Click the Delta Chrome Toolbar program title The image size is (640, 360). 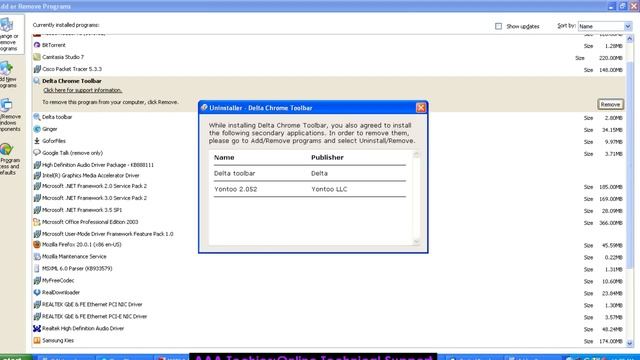72,81
